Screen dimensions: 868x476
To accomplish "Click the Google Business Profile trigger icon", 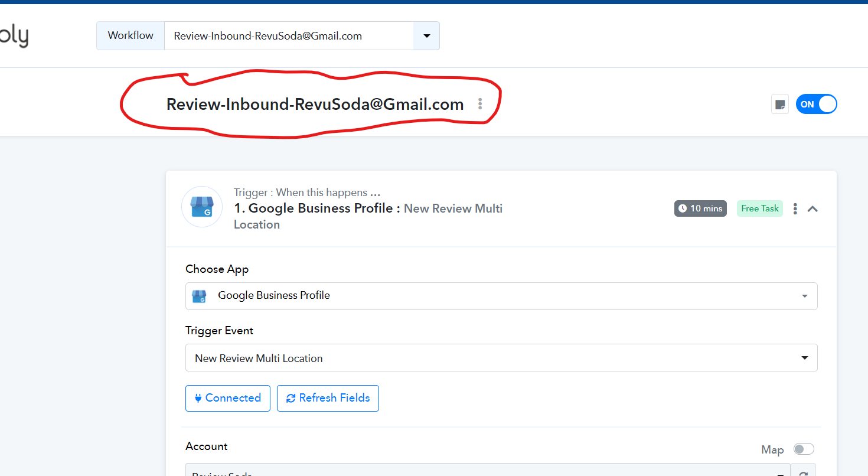I will click(x=202, y=207).
